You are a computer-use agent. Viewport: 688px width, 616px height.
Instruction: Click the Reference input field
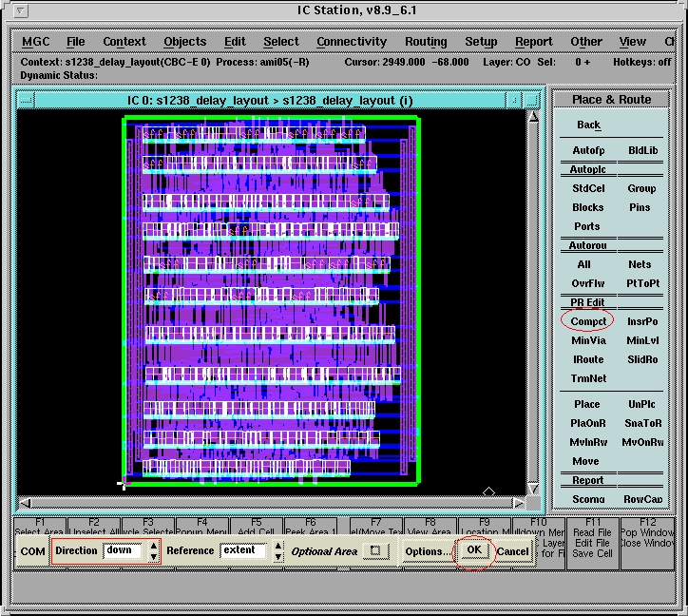[x=244, y=550]
